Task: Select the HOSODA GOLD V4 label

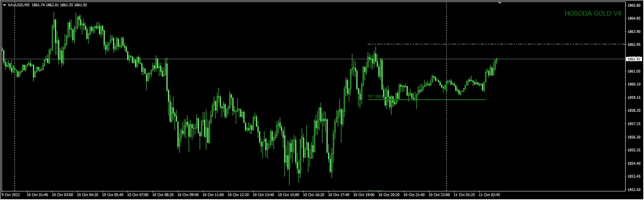Action: 593,14
